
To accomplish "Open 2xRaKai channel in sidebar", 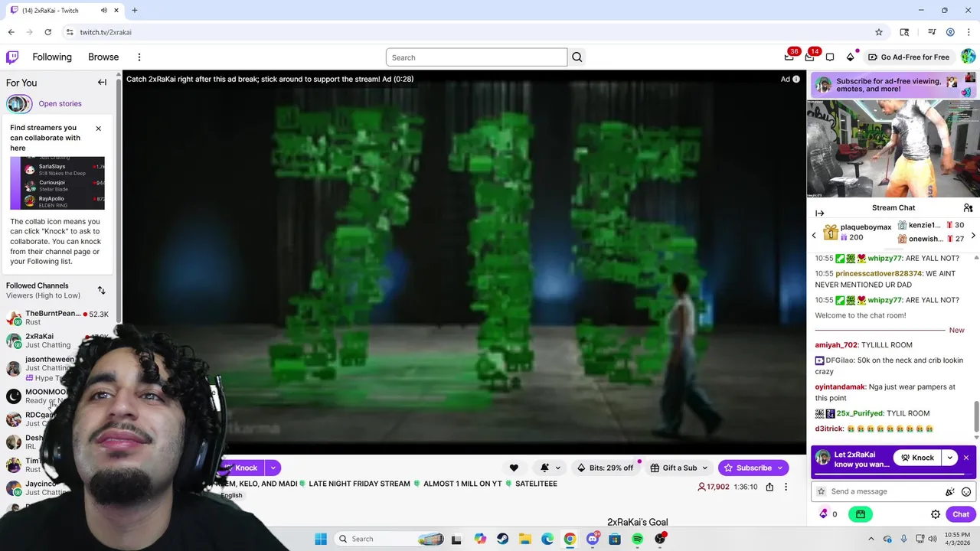I will [57, 341].
